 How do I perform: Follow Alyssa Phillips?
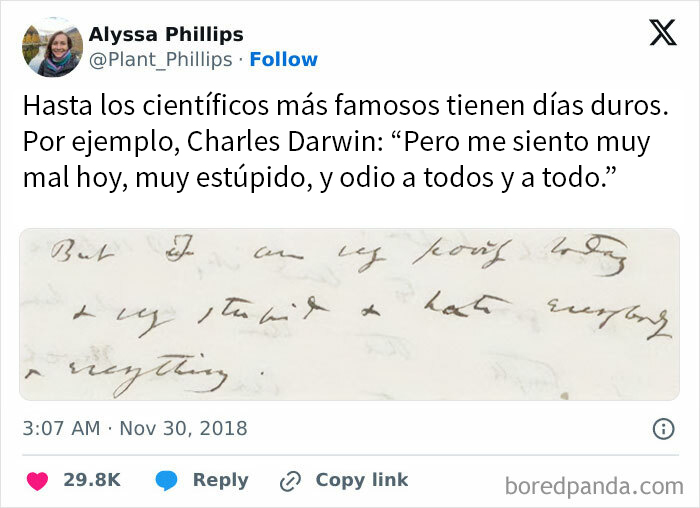click(284, 60)
